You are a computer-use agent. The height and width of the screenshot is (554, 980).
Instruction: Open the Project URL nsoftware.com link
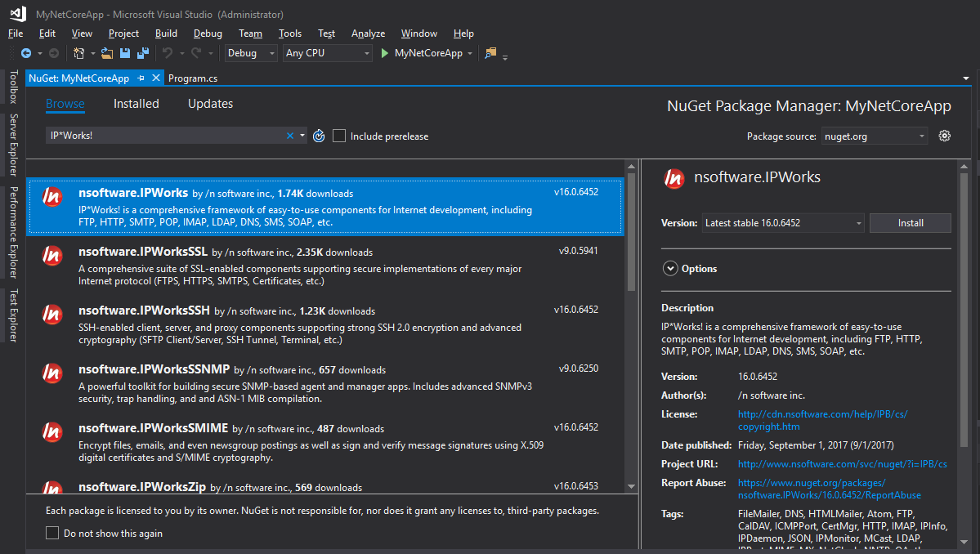(842, 464)
